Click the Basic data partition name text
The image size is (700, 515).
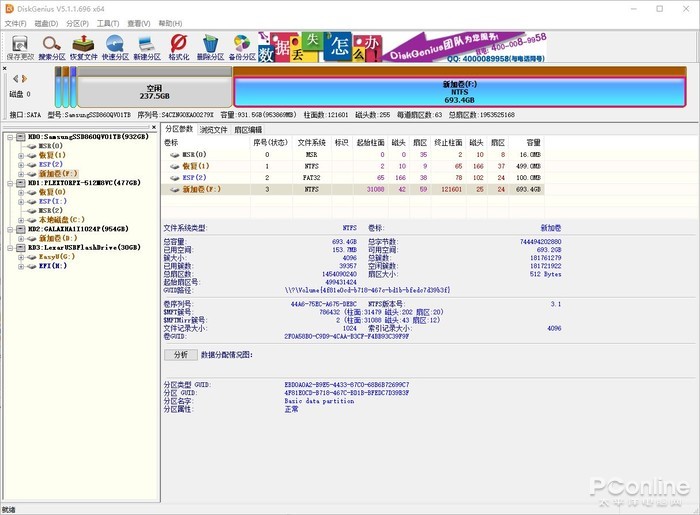319,401
